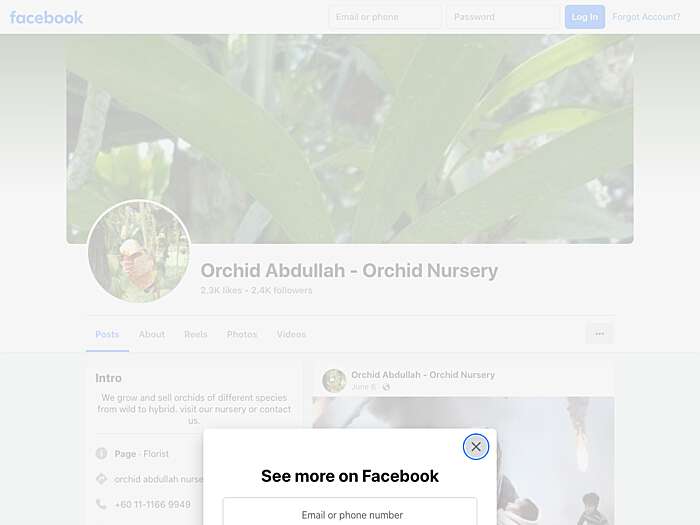Go to the Videos tab
Image resolution: width=700 pixels, height=525 pixels.
coord(291,334)
